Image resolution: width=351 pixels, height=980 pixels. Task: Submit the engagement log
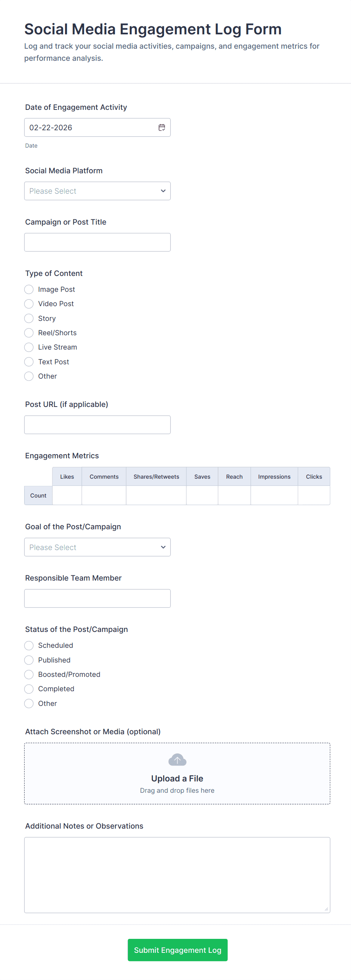(x=177, y=950)
